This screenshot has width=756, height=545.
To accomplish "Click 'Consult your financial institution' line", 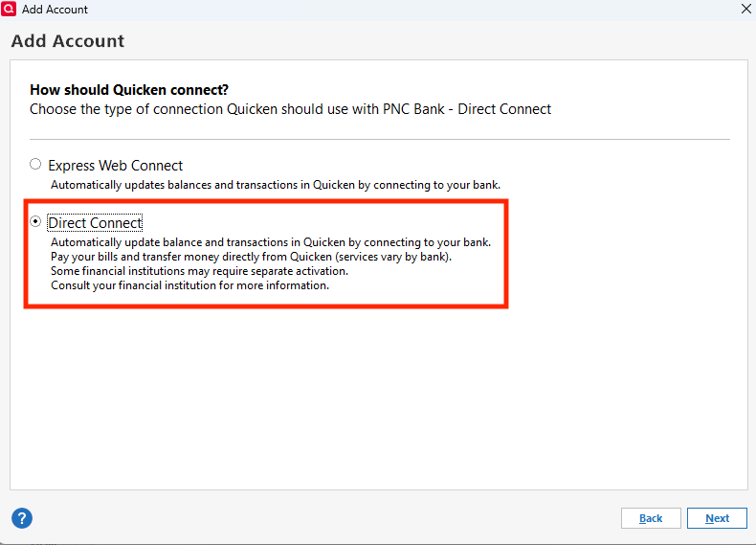I will coord(190,285).
